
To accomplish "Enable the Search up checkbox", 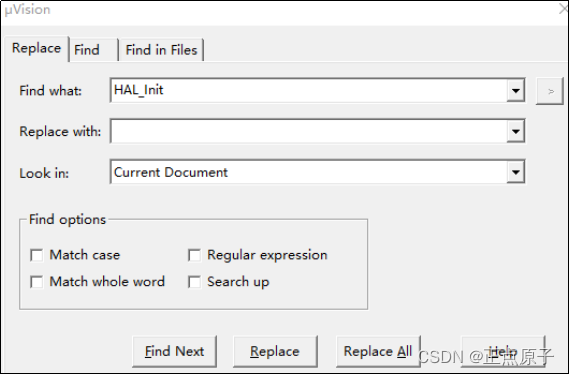I will point(194,282).
